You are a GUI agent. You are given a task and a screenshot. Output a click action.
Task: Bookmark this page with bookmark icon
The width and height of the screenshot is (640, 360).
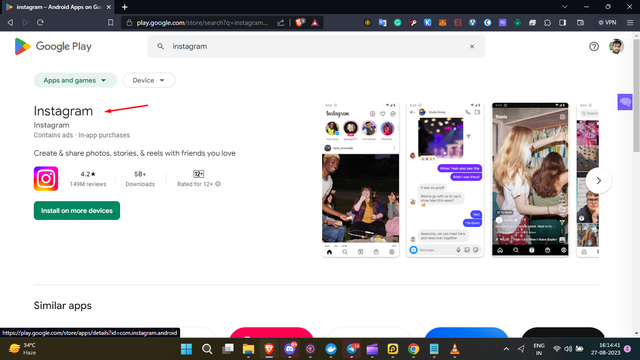[111, 23]
